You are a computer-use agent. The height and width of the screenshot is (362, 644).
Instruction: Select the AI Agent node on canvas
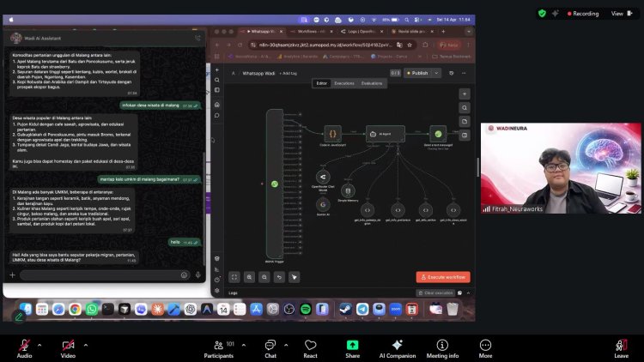click(x=385, y=134)
